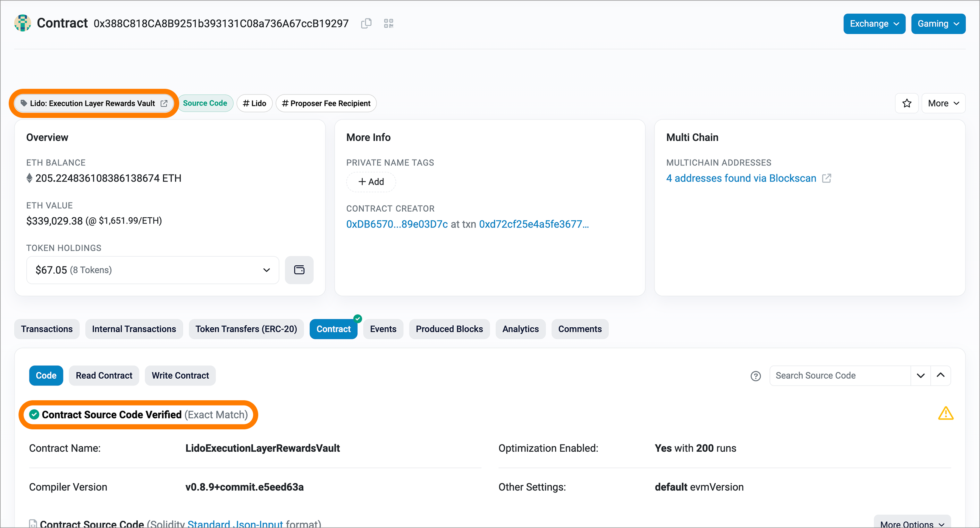
Task: Add a private name tag
Action: pos(371,182)
